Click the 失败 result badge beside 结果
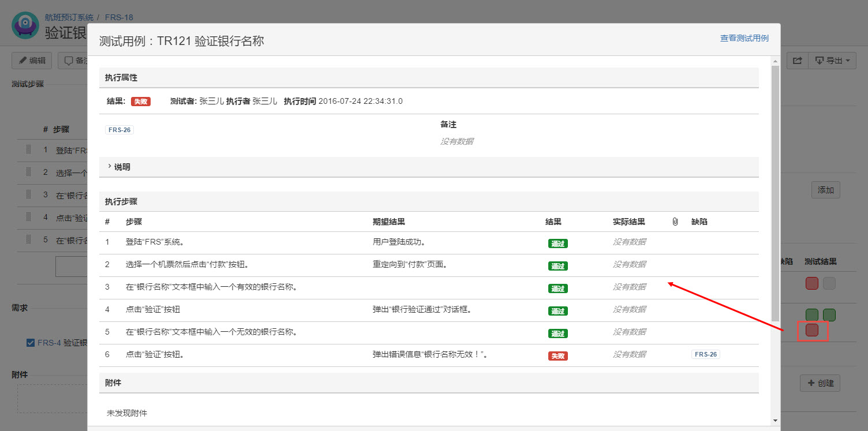868x431 pixels. tap(141, 102)
